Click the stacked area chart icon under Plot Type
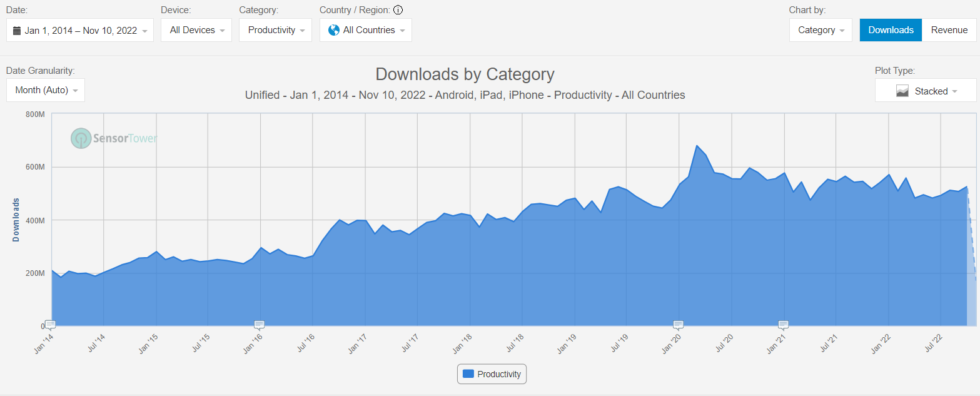This screenshot has height=396, width=980. pyautogui.click(x=902, y=91)
